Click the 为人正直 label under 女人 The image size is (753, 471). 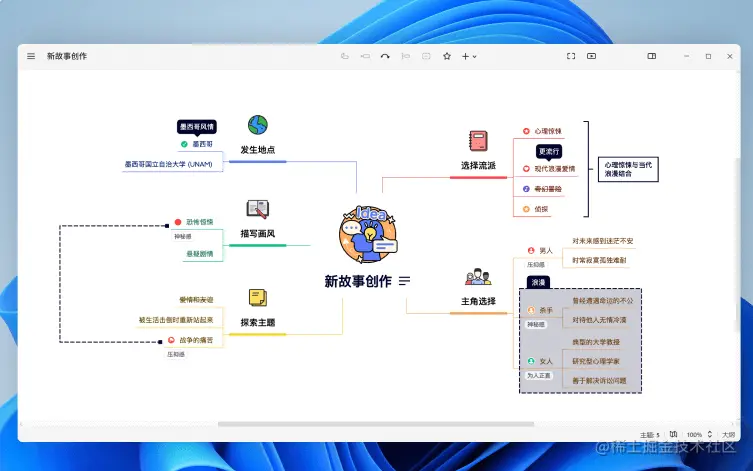(x=538, y=375)
